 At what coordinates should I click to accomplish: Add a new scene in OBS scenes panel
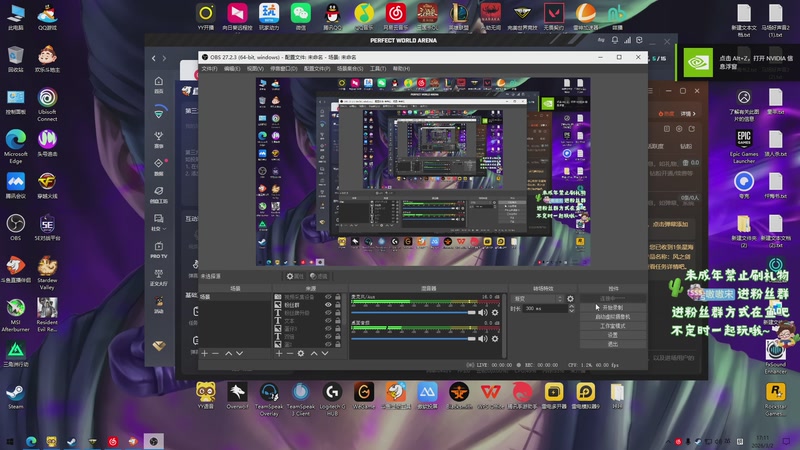pyautogui.click(x=205, y=353)
